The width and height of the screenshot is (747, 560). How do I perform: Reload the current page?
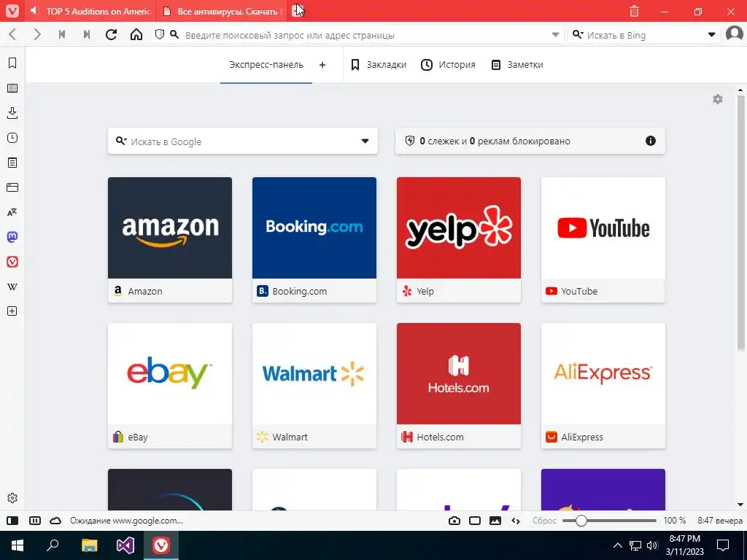pos(112,35)
